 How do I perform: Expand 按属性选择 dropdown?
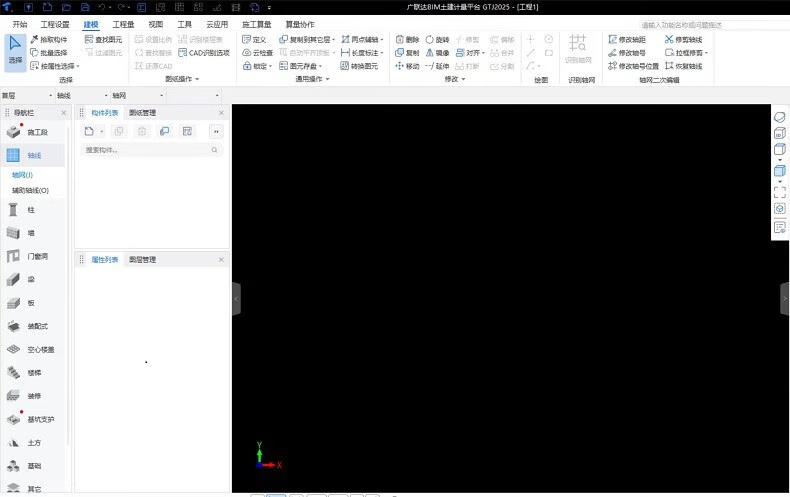click(x=78, y=66)
